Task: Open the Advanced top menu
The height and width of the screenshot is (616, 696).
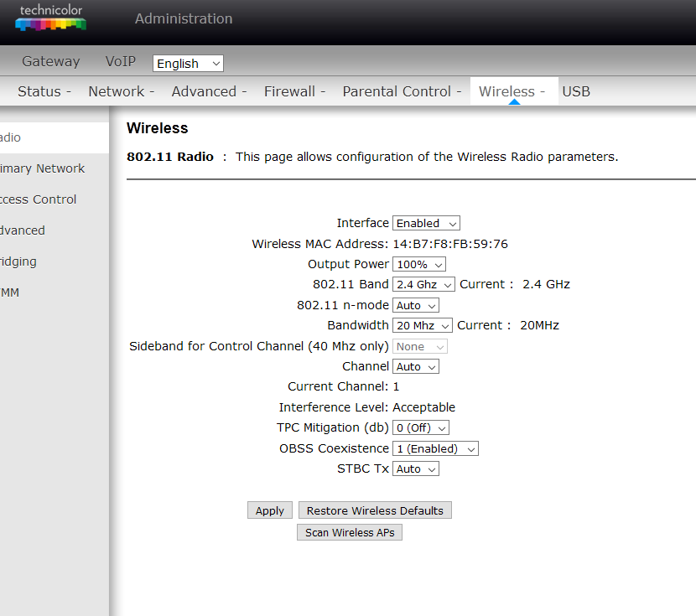Action: (x=209, y=91)
